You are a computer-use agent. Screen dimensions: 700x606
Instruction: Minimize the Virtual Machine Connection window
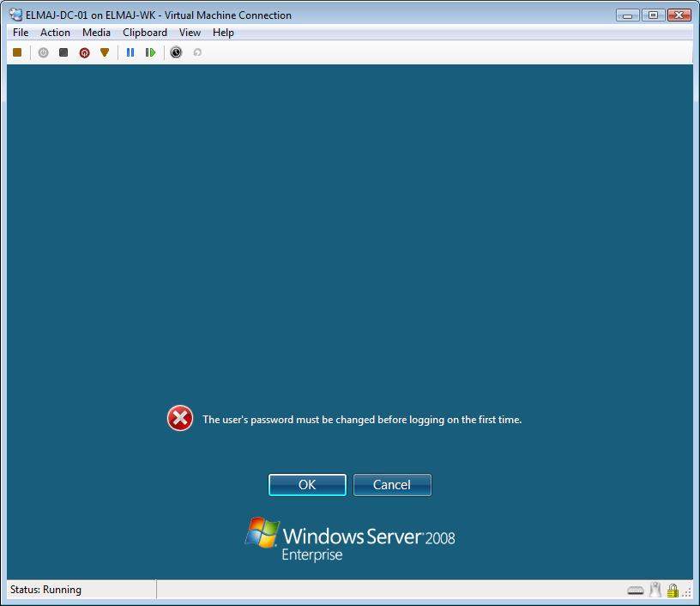[628, 15]
